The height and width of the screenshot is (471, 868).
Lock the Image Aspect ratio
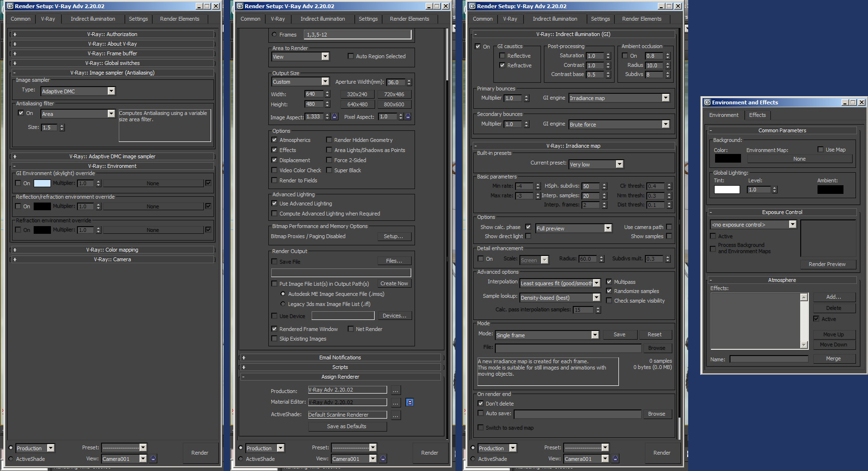[x=335, y=116]
